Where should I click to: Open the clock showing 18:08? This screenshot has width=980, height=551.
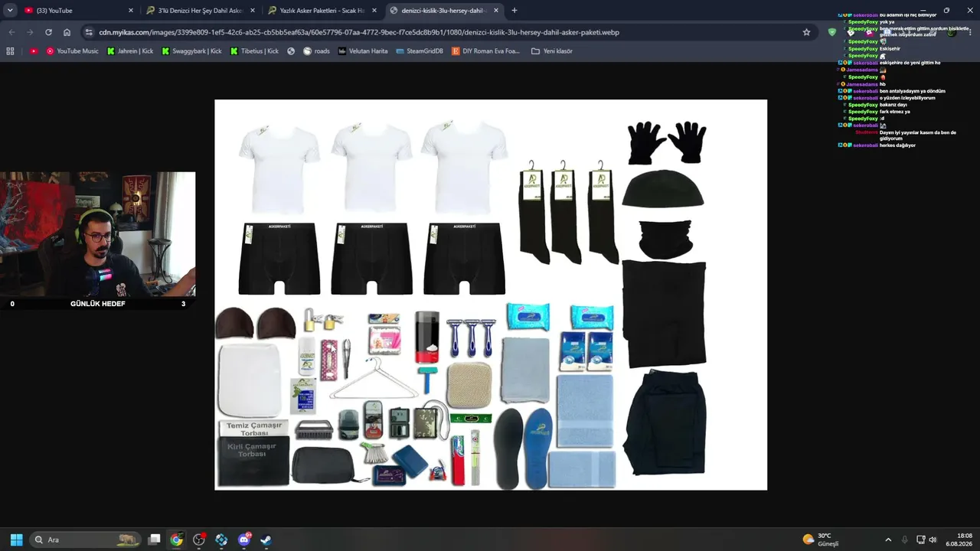[x=959, y=540]
